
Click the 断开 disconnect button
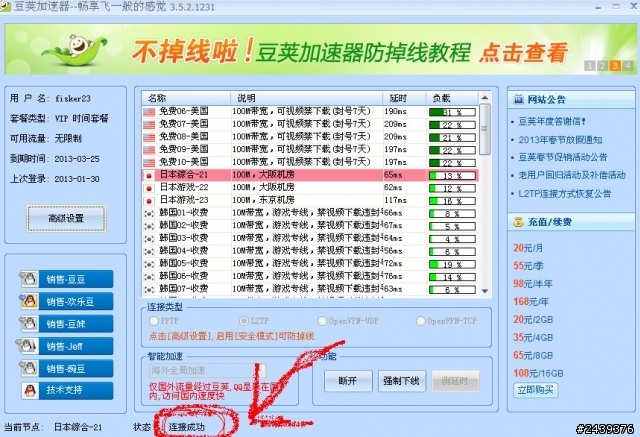coord(348,381)
